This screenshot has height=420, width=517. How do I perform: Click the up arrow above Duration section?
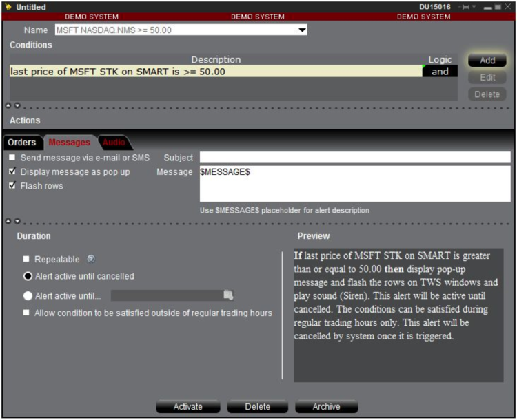(x=8, y=221)
